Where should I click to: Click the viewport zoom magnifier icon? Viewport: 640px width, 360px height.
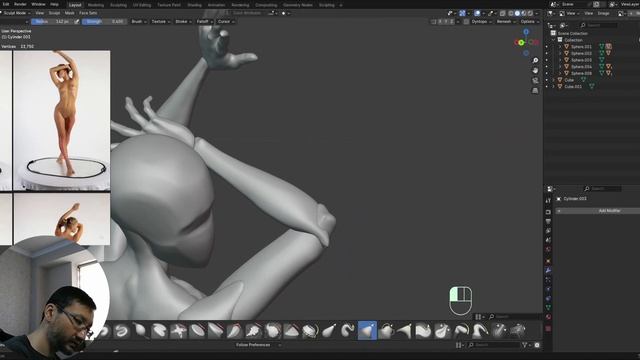(x=535, y=60)
